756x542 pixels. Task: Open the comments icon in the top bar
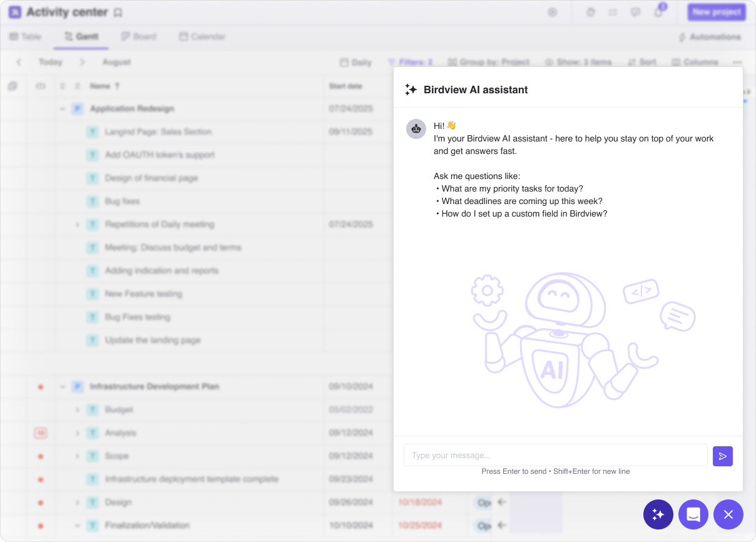point(636,12)
